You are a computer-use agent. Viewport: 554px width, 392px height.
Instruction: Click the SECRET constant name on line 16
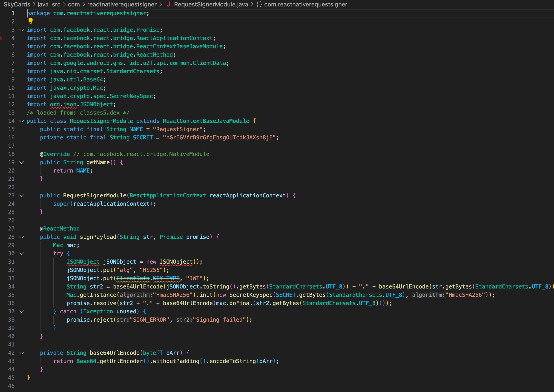tap(143, 138)
